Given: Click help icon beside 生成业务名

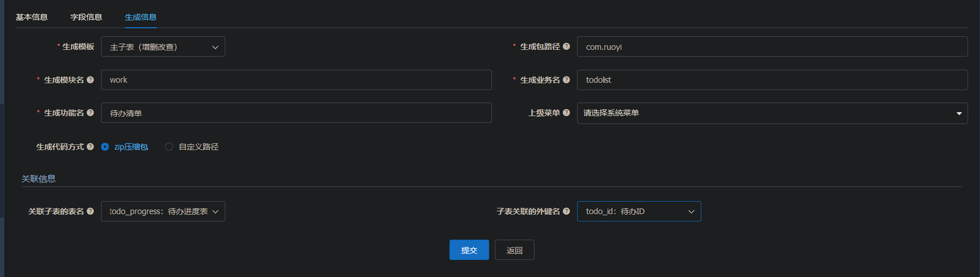Looking at the screenshot, I should [566, 80].
